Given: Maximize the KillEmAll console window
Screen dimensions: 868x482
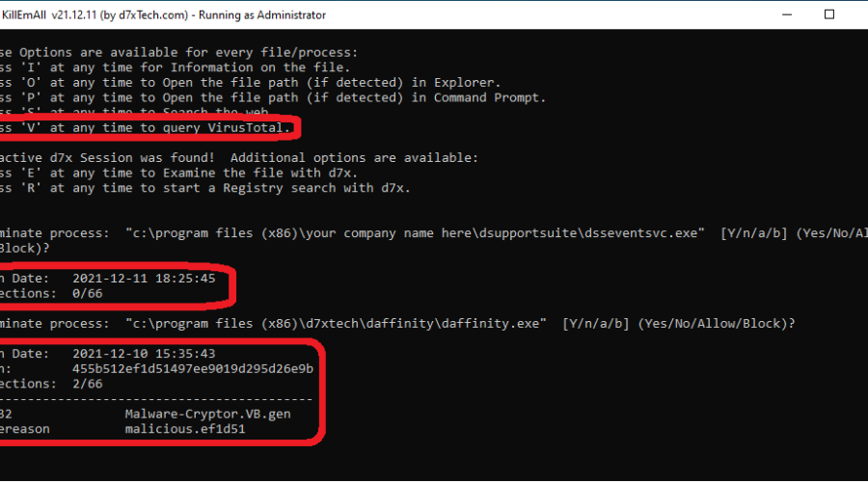Looking at the screenshot, I should (x=828, y=14).
